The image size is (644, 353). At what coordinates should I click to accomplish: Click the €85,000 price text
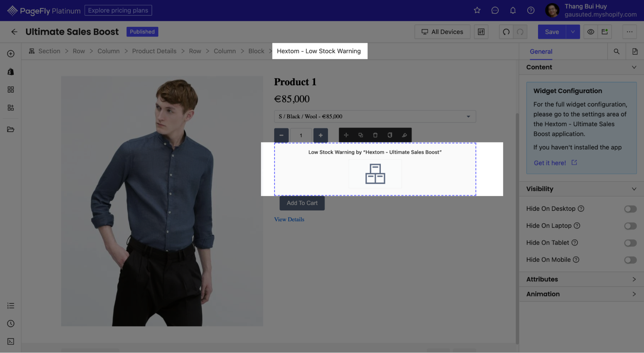click(x=292, y=99)
